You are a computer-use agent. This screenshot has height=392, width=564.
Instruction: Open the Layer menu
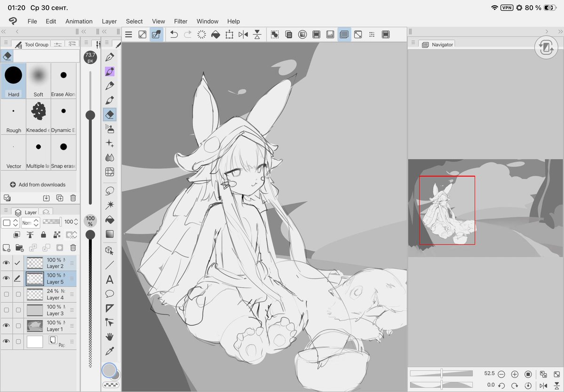click(x=109, y=21)
